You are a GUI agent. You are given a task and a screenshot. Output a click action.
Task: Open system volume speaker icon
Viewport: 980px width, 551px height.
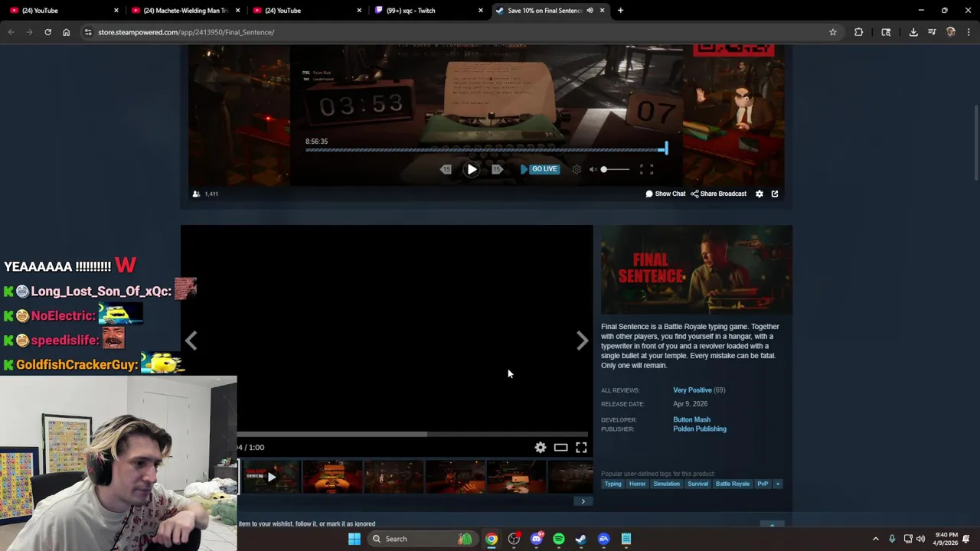pos(920,539)
